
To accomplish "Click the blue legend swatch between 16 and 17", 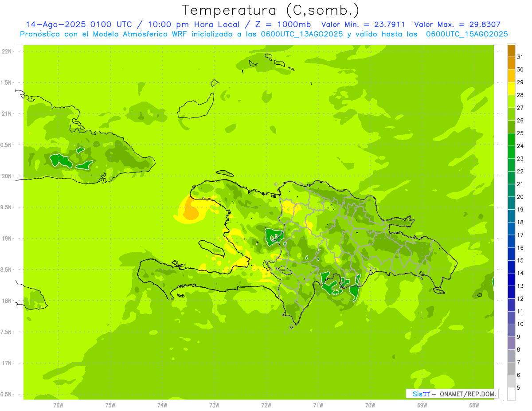I will tap(511, 241).
